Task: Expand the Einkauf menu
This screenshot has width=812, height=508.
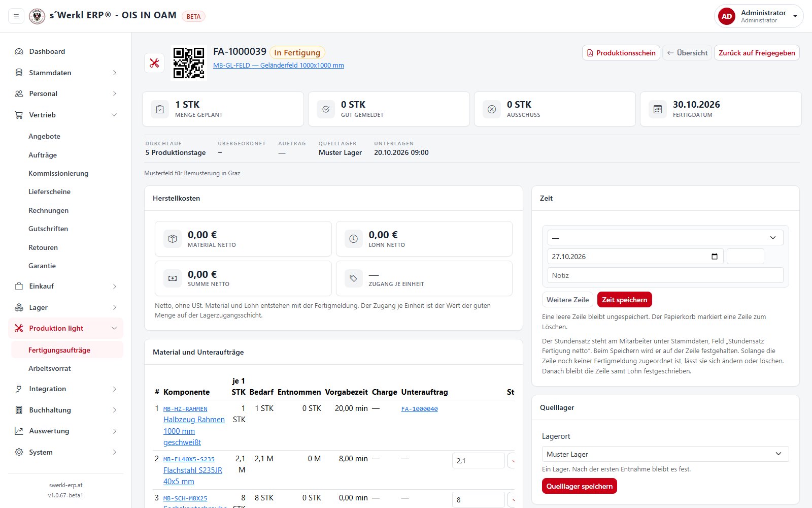Action: pos(66,286)
